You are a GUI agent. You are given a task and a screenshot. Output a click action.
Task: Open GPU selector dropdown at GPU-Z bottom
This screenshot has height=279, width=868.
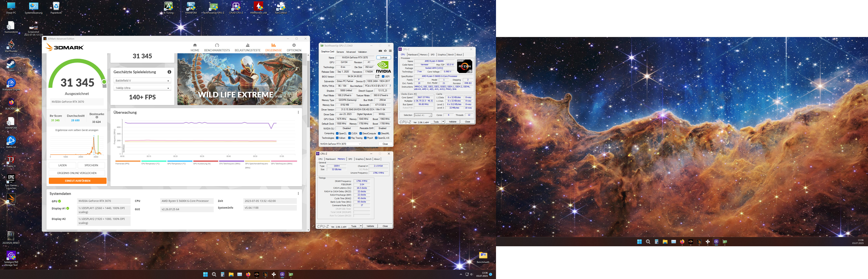tap(340, 144)
